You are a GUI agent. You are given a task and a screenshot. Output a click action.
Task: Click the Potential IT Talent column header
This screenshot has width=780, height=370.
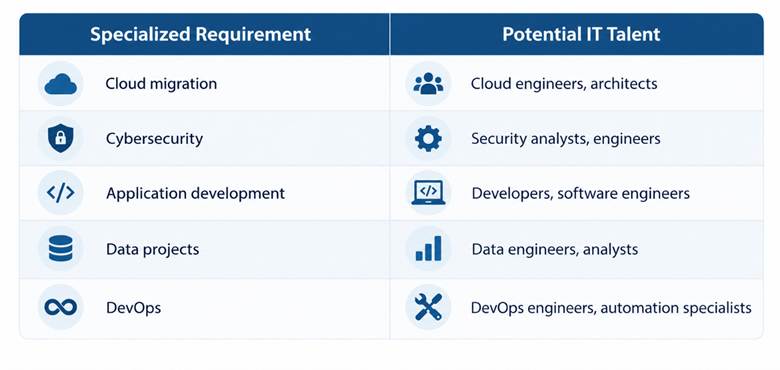[581, 34]
